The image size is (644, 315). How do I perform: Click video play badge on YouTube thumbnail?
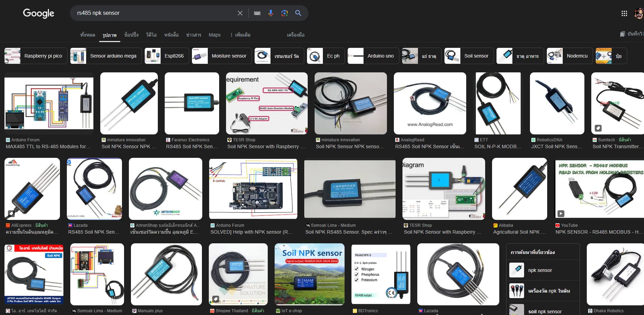click(x=561, y=214)
